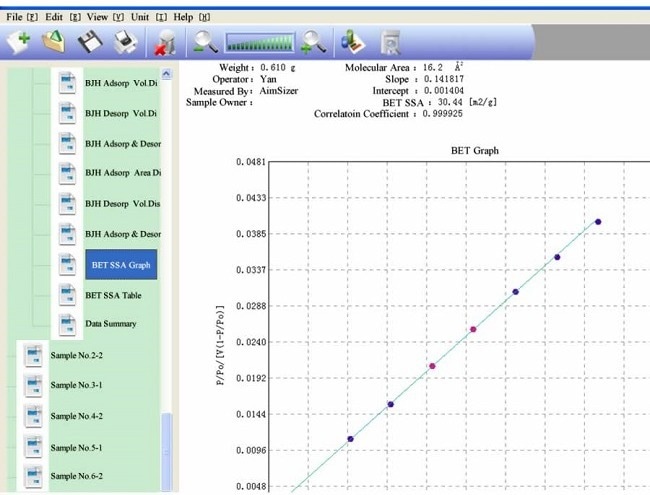Viewport: 650px width, 495px height.
Task: Zoom in with the magnifier plus icon
Action: [x=314, y=42]
